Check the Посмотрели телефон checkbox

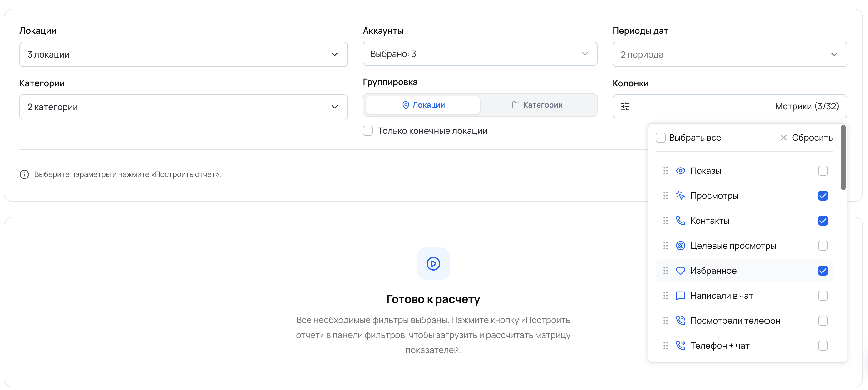click(x=822, y=321)
